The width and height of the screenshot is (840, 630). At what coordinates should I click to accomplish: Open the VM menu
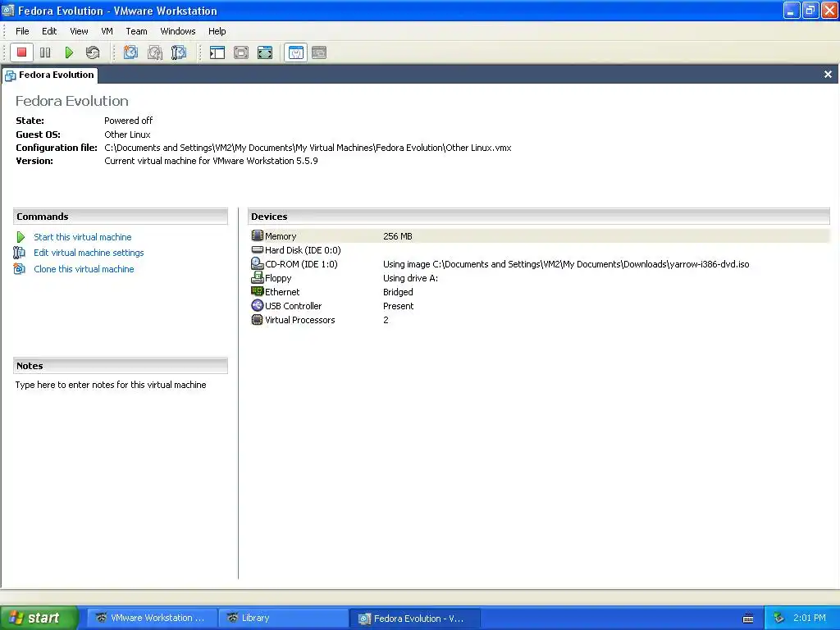click(107, 31)
